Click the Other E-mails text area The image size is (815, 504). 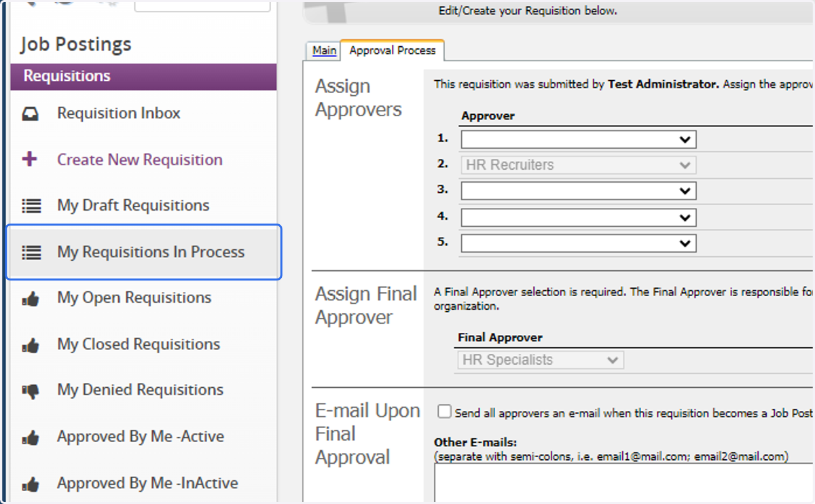(624, 484)
